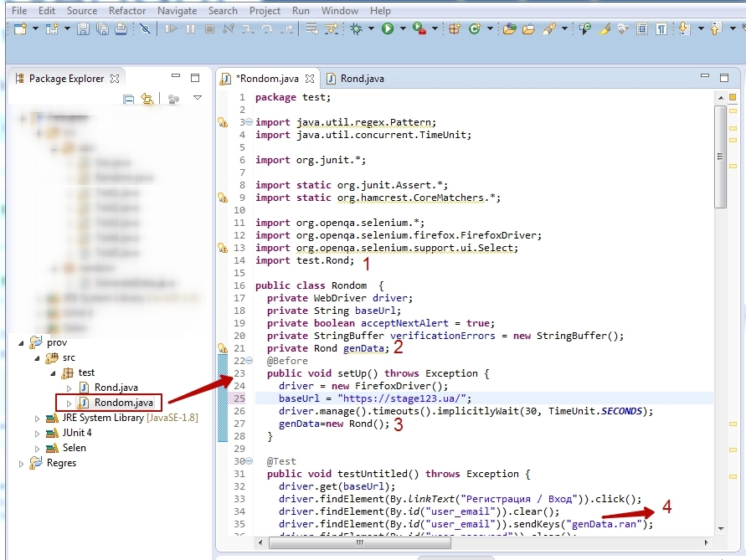Select the Selen library item

(x=75, y=448)
